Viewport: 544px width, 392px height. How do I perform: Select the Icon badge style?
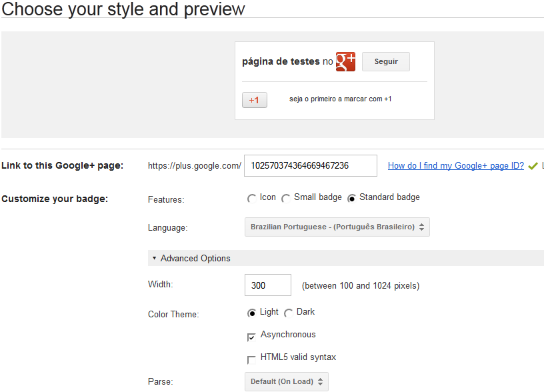coord(251,198)
